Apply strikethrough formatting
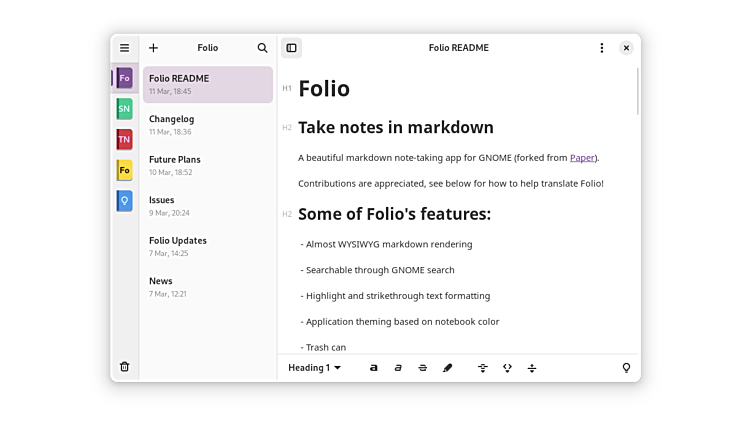The image size is (752, 423). coord(423,368)
